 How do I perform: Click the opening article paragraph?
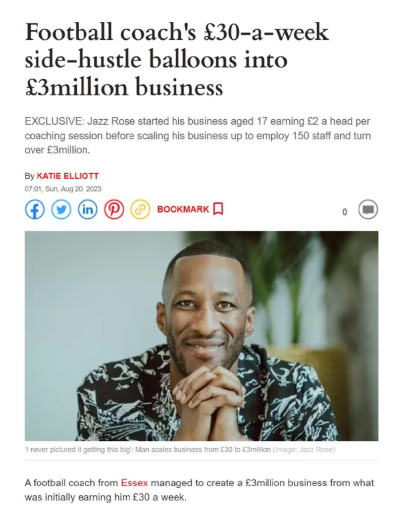click(199, 490)
